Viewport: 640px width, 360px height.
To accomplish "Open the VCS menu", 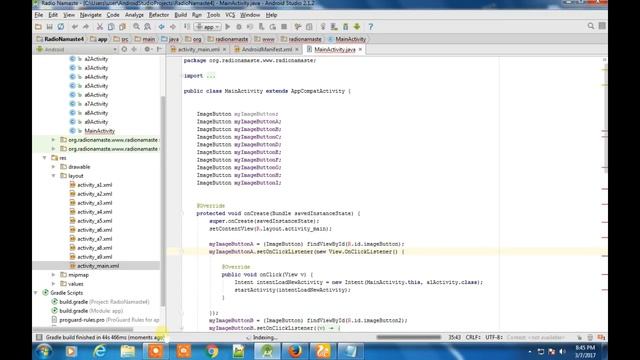I will point(230,15).
